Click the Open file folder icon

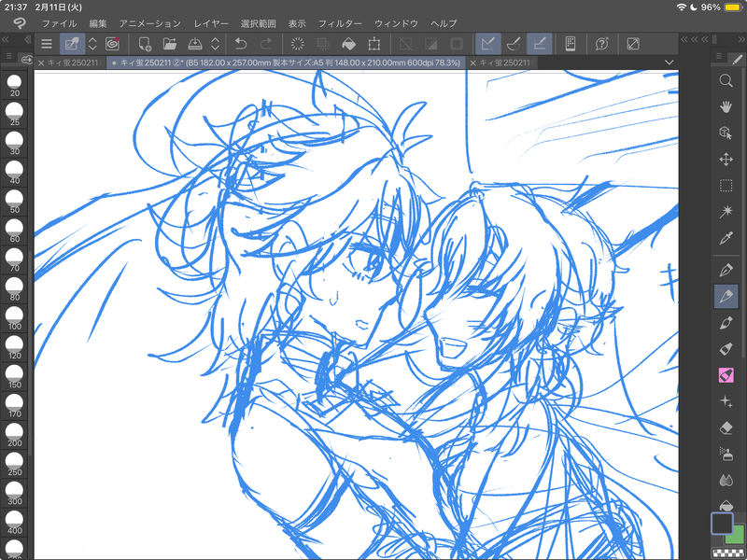coord(170,44)
